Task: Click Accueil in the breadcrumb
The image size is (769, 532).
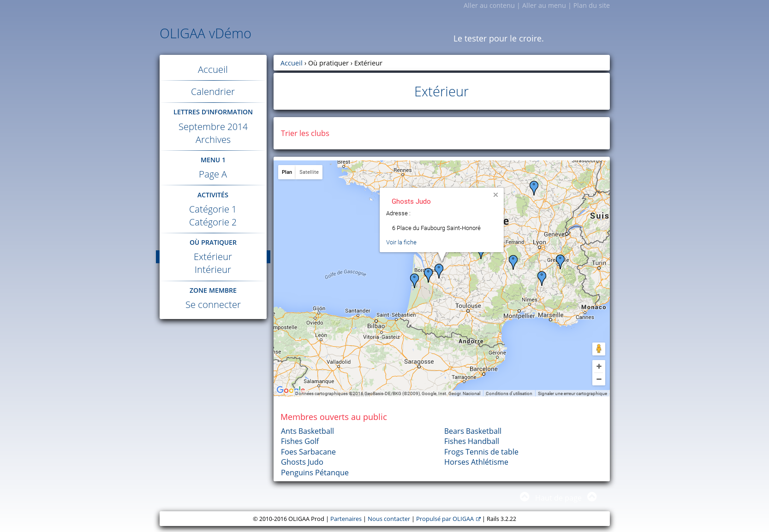Action: (292, 63)
